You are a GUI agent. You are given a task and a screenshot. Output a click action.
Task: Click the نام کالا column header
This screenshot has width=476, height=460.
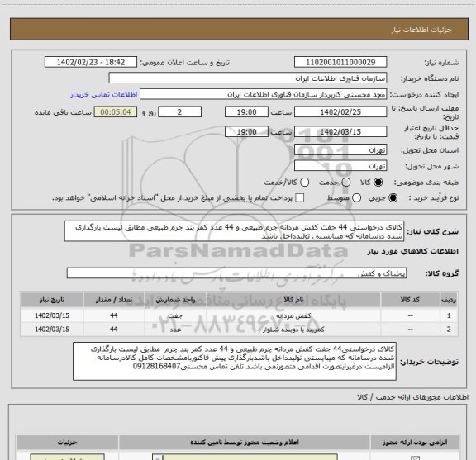point(293,300)
